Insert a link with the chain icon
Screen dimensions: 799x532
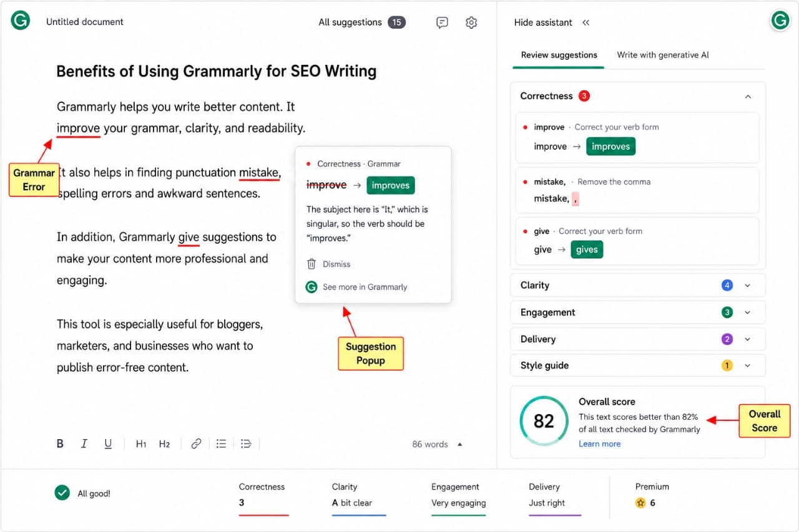(x=196, y=444)
